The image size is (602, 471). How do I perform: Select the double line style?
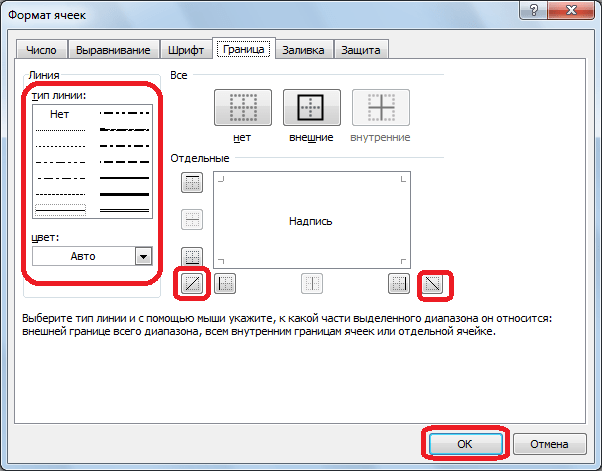[x=124, y=210]
